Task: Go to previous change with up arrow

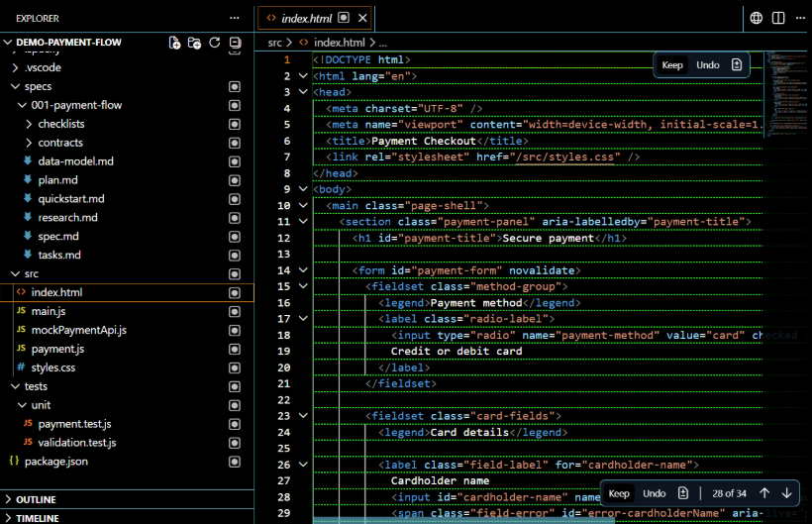Action: [x=764, y=493]
